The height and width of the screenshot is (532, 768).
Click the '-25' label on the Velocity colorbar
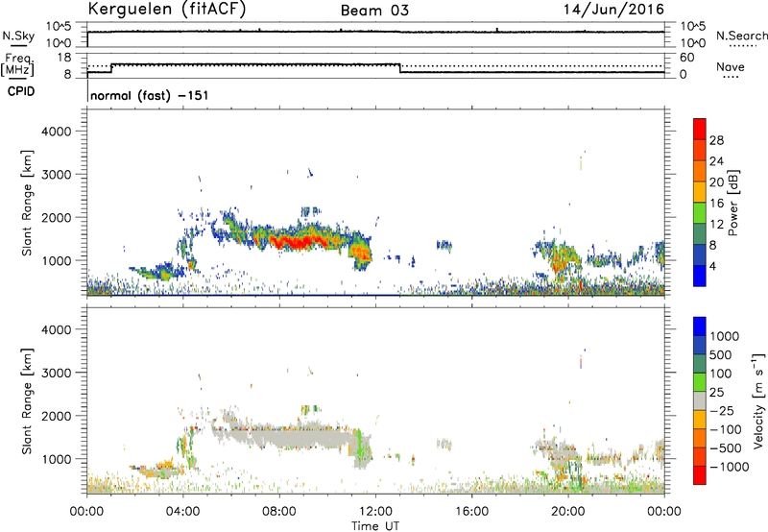click(722, 411)
